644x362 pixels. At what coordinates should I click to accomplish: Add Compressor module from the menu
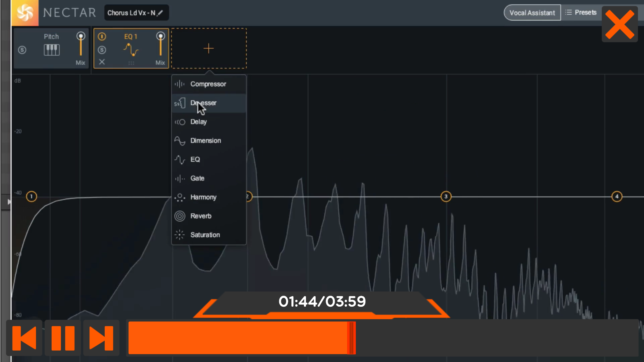tap(209, 84)
